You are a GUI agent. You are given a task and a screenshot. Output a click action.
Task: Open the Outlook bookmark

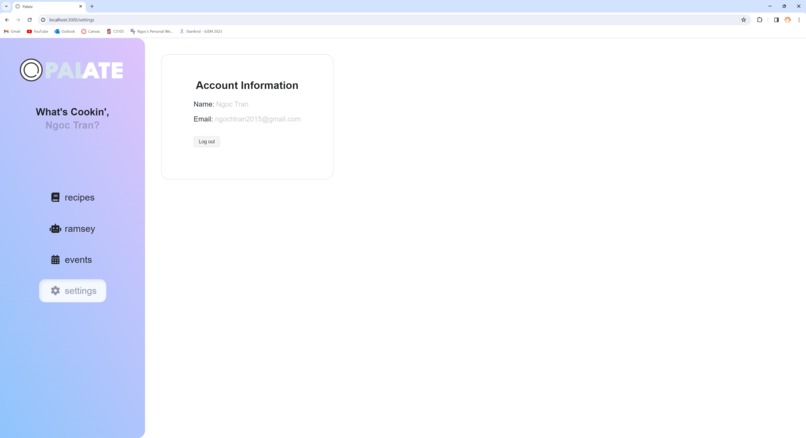click(x=65, y=31)
